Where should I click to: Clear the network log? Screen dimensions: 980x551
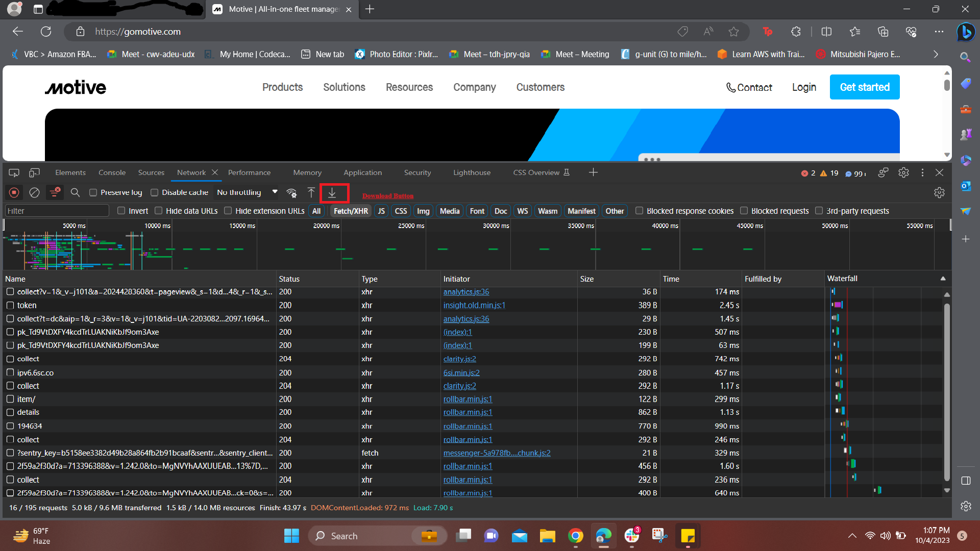(34, 192)
